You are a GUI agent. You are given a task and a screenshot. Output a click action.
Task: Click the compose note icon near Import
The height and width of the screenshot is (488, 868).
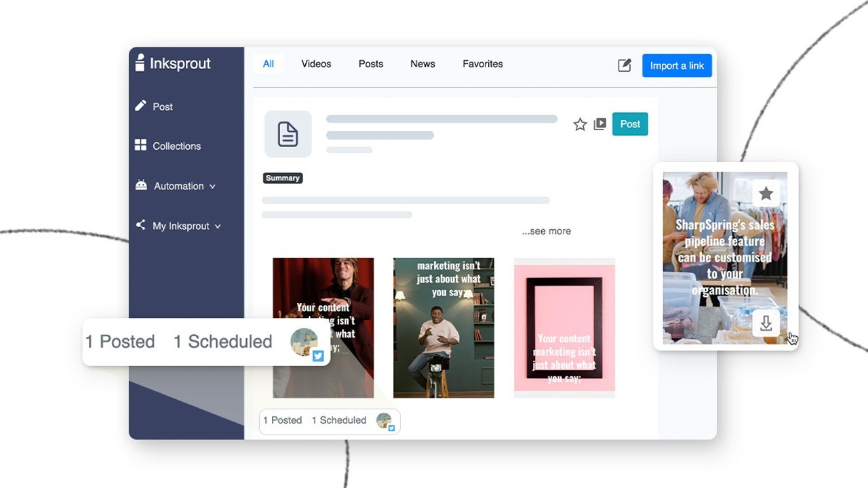[x=625, y=65]
